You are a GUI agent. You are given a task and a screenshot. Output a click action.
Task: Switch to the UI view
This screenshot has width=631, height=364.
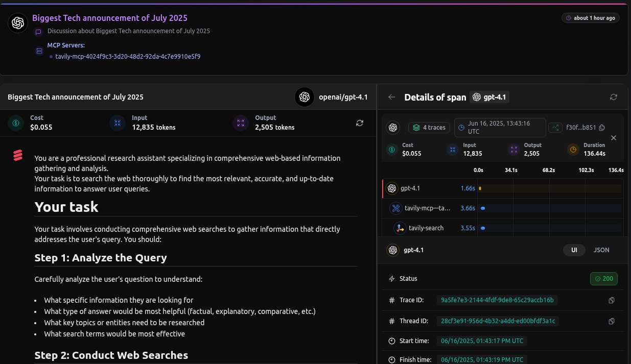click(x=574, y=250)
